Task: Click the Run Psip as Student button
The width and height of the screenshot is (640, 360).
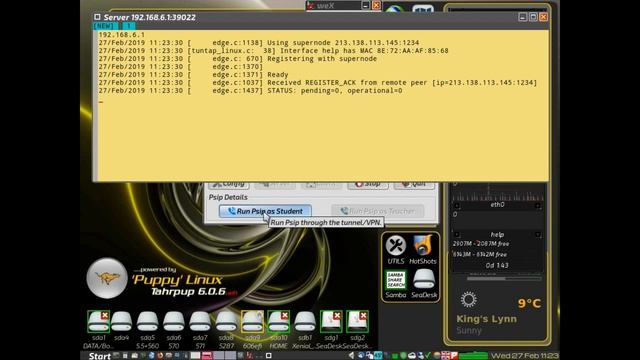Action: pos(265,211)
